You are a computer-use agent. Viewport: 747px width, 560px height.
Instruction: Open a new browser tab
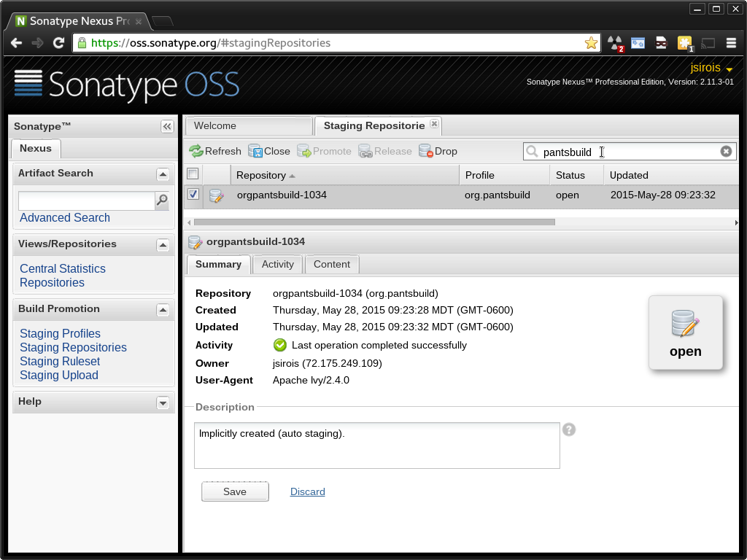(x=163, y=21)
